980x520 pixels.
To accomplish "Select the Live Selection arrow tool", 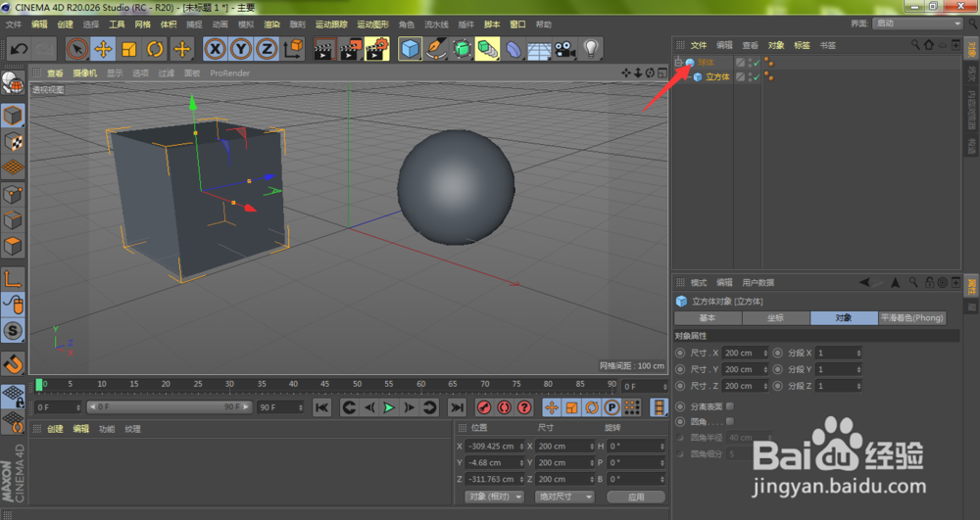I will pyautogui.click(x=77, y=49).
